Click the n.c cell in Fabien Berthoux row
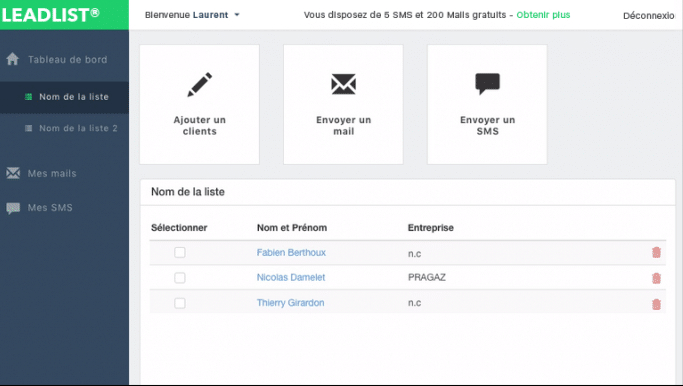This screenshot has width=683, height=386. (x=414, y=254)
